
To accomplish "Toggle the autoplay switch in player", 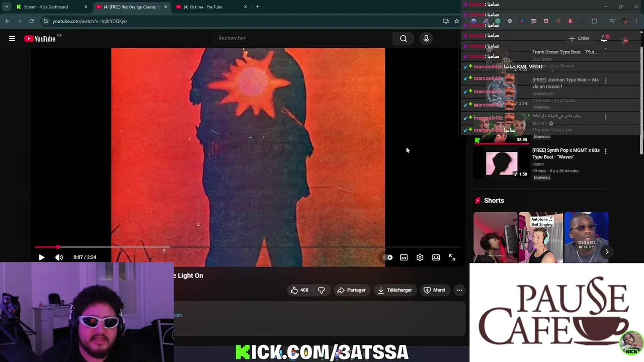I will [x=388, y=257].
